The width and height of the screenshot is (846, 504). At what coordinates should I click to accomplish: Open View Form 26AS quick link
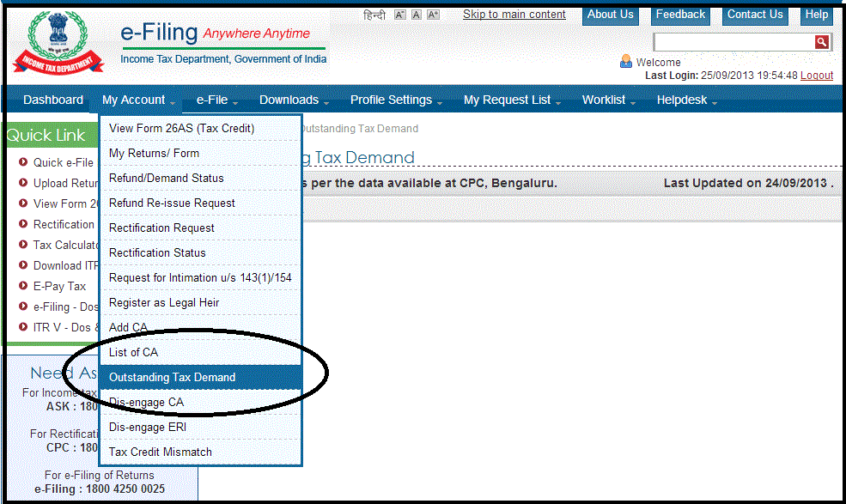pos(66,203)
